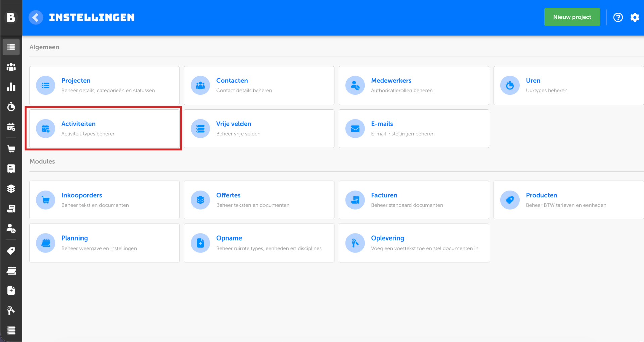Open the Opname module card

(x=259, y=243)
